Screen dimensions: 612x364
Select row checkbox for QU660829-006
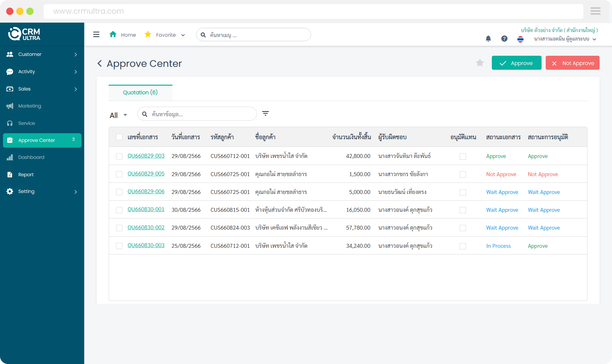(x=119, y=192)
